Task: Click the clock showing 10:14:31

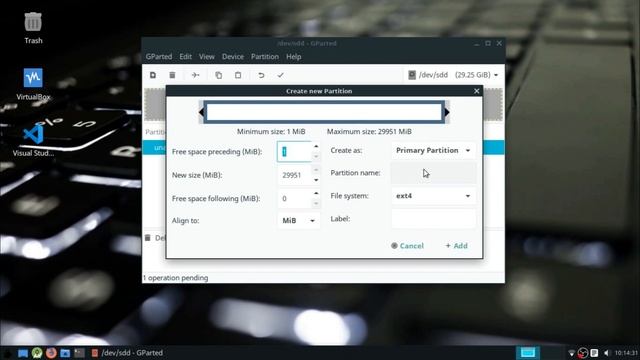Action: (x=626, y=353)
